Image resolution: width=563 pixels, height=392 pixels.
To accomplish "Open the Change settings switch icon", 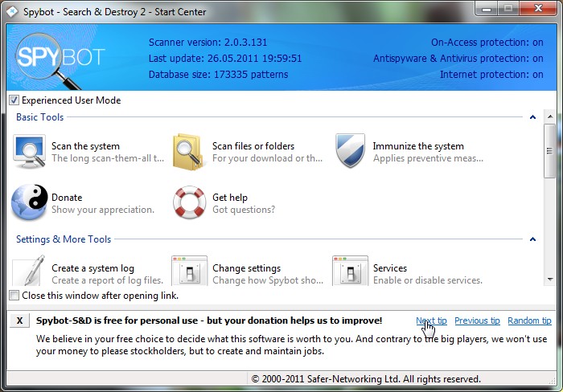I will (x=190, y=271).
